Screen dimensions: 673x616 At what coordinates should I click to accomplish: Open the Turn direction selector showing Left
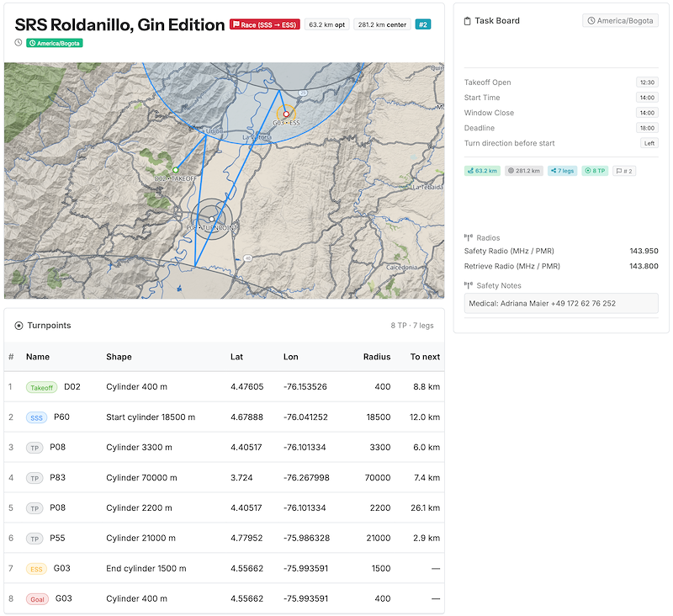(x=649, y=143)
